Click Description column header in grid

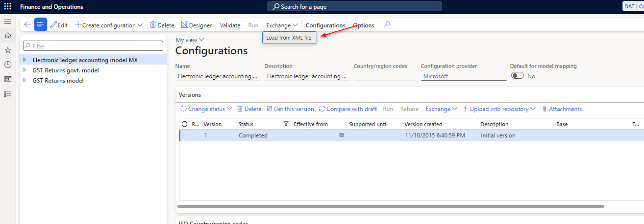click(495, 124)
